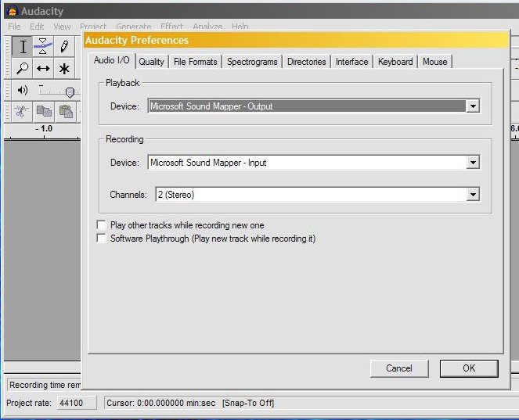Open the Spectrograms tab
519x420 pixels.
coord(252,62)
